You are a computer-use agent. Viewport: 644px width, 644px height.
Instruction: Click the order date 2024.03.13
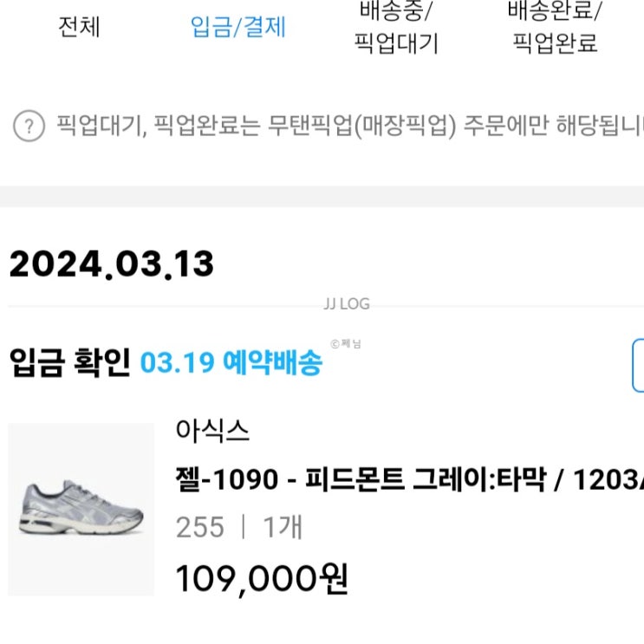[112, 264]
